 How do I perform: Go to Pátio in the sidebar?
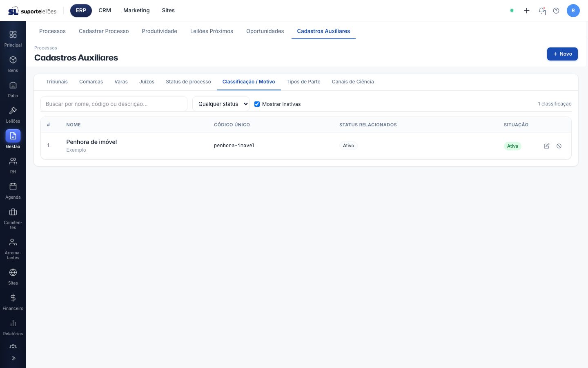(x=13, y=89)
